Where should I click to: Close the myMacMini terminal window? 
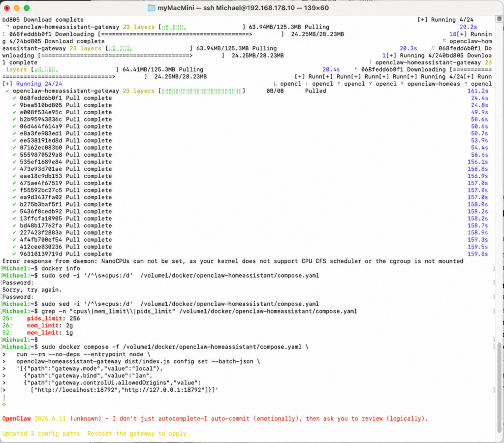coord(7,8)
